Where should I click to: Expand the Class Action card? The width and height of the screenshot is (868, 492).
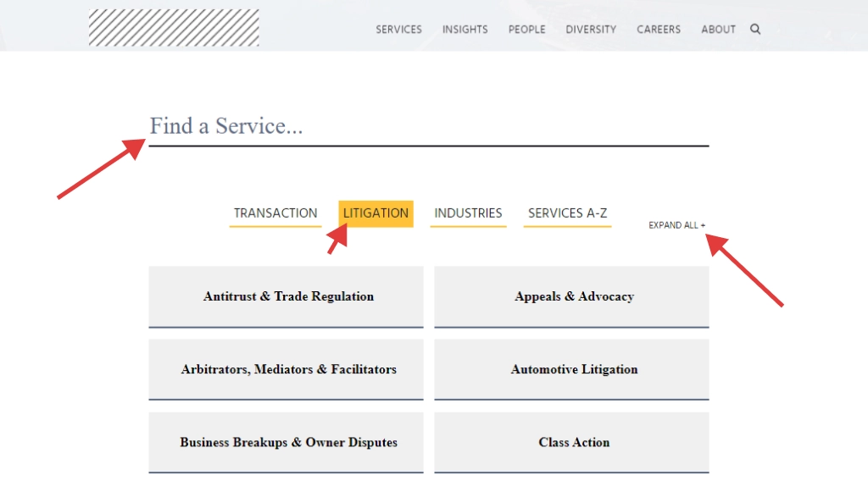click(572, 442)
